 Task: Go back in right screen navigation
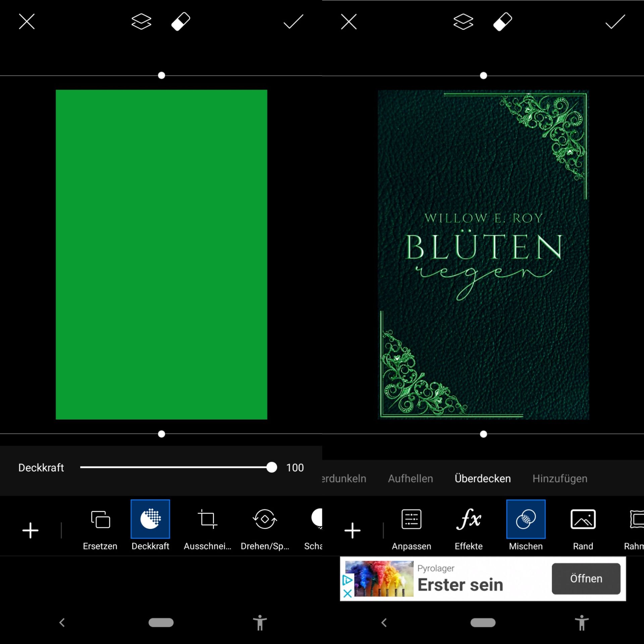(x=384, y=623)
